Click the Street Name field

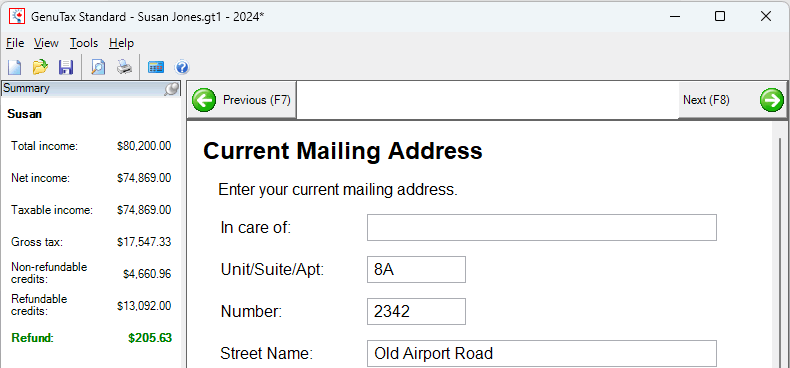point(542,353)
